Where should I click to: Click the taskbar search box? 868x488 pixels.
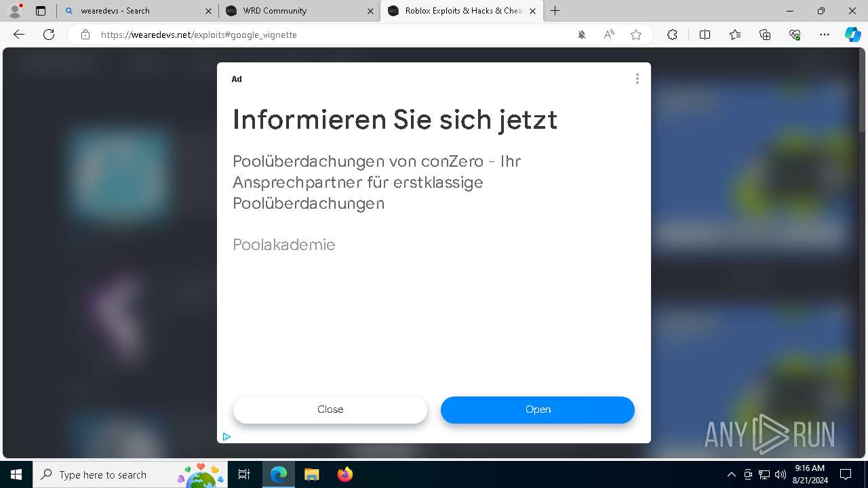[x=132, y=474]
